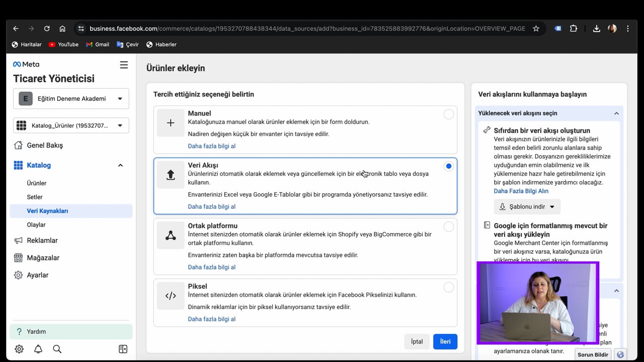
Task: Click the Sıfırdan bir veri akışı oluşturun heading
Action: pos(542,130)
